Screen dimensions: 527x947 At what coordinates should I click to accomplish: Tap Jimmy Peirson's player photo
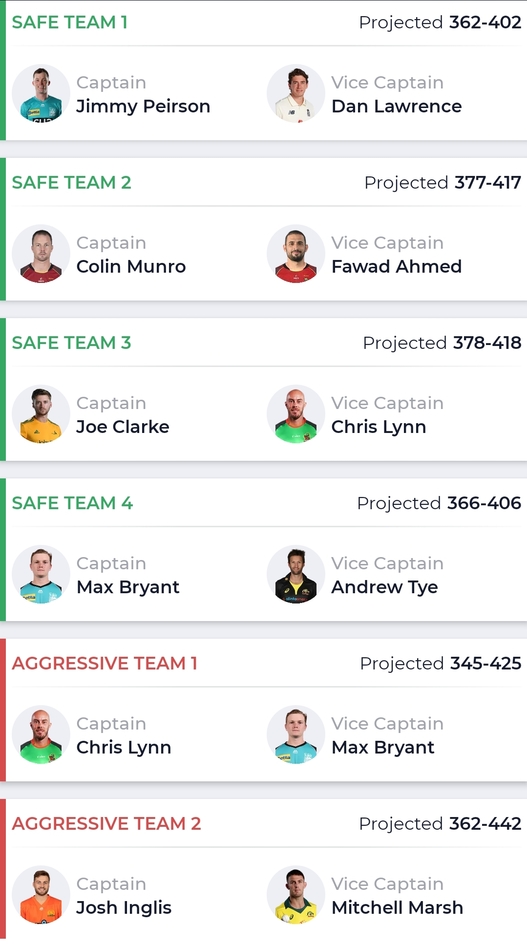click(x=40, y=94)
